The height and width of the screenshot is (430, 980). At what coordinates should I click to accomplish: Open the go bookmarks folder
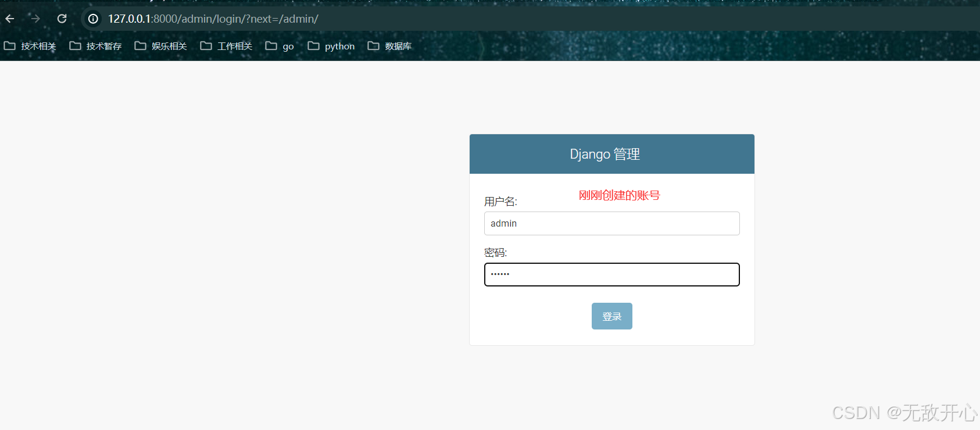pos(280,46)
